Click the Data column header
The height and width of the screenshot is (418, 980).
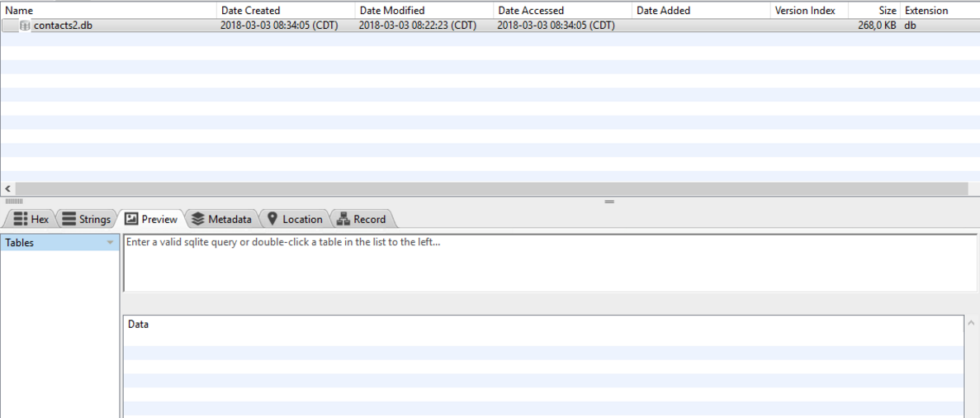543,324
